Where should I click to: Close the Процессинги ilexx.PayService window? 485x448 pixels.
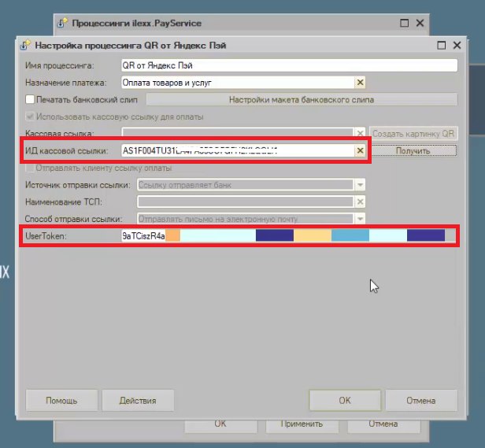[x=420, y=23]
